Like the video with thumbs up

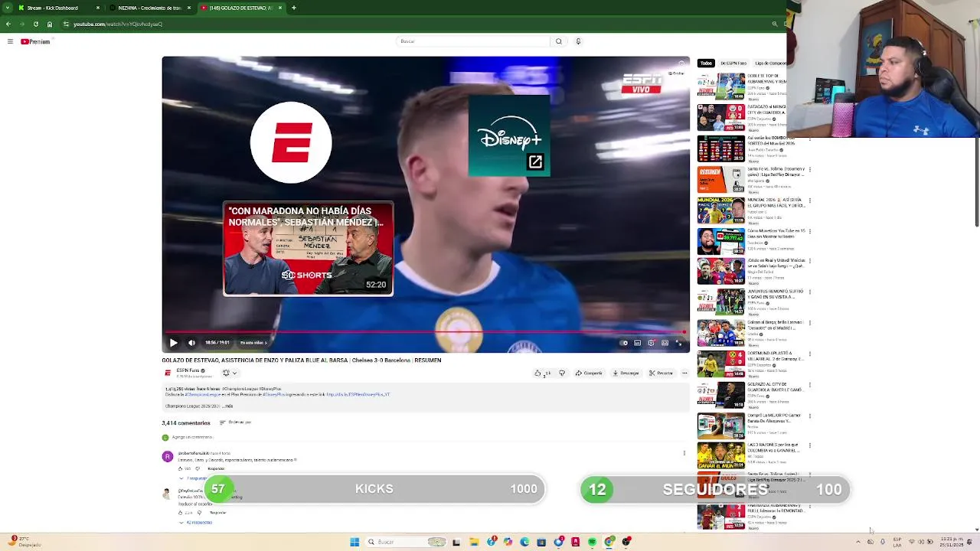(541, 373)
